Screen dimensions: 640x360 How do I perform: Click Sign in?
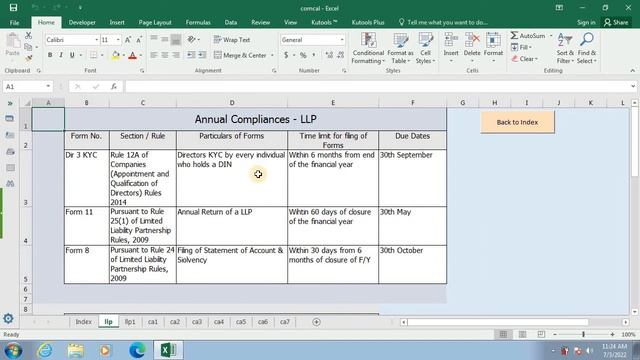(x=586, y=22)
